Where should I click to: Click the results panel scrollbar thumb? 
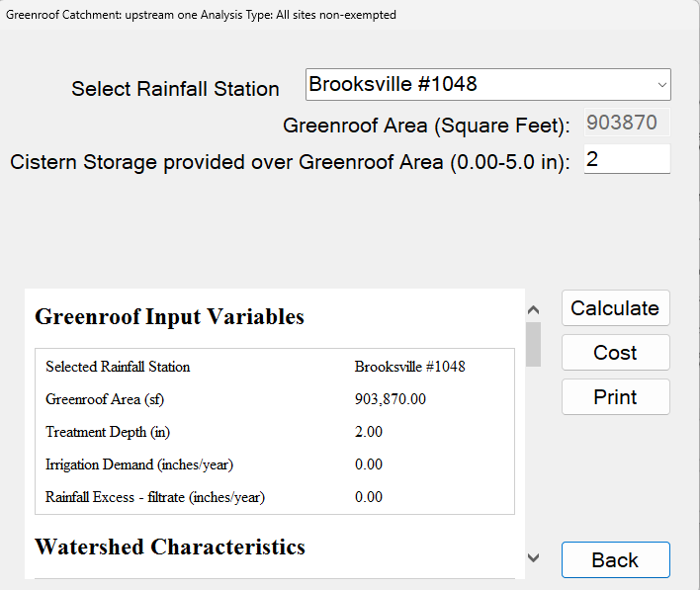(x=534, y=344)
